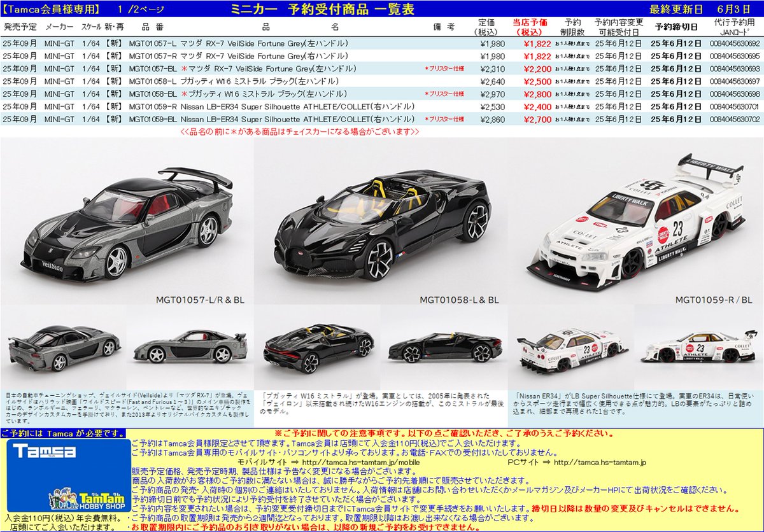
Task: Select product number MGT01059-R
Action: (153, 106)
